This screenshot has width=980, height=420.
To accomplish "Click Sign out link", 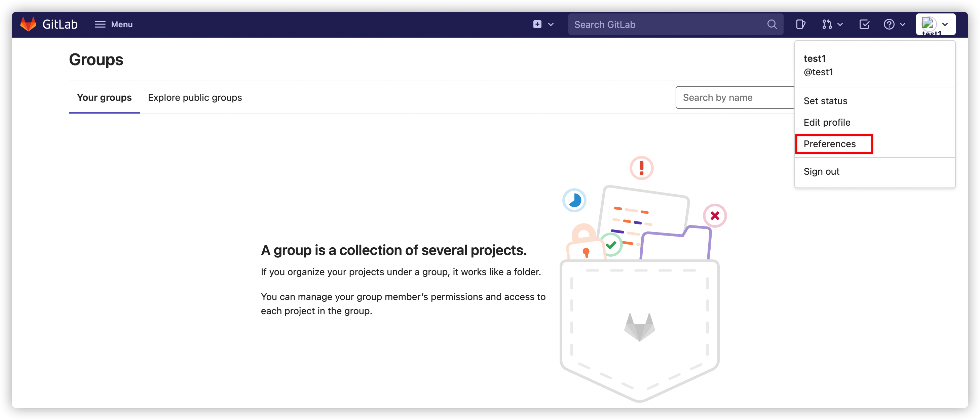I will [x=821, y=171].
